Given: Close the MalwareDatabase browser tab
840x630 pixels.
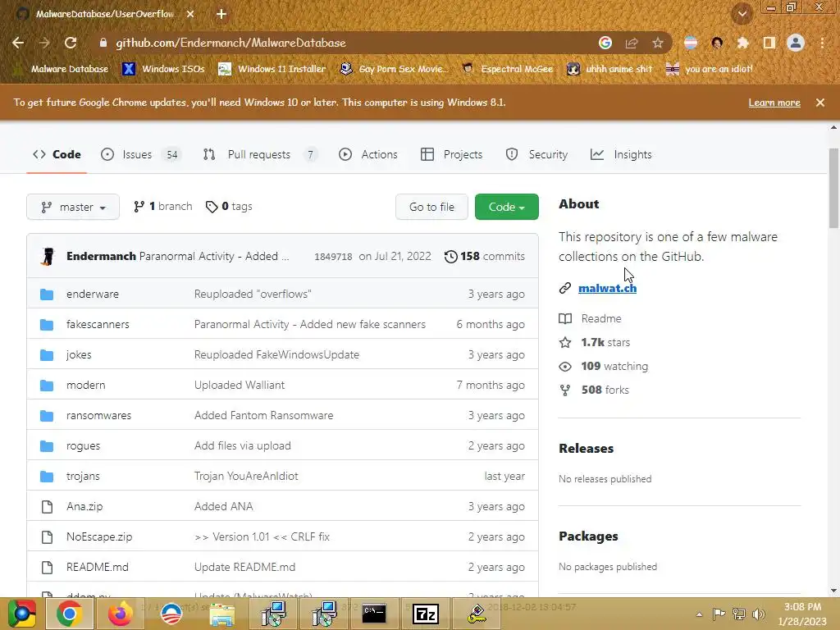Looking at the screenshot, I should [190, 14].
